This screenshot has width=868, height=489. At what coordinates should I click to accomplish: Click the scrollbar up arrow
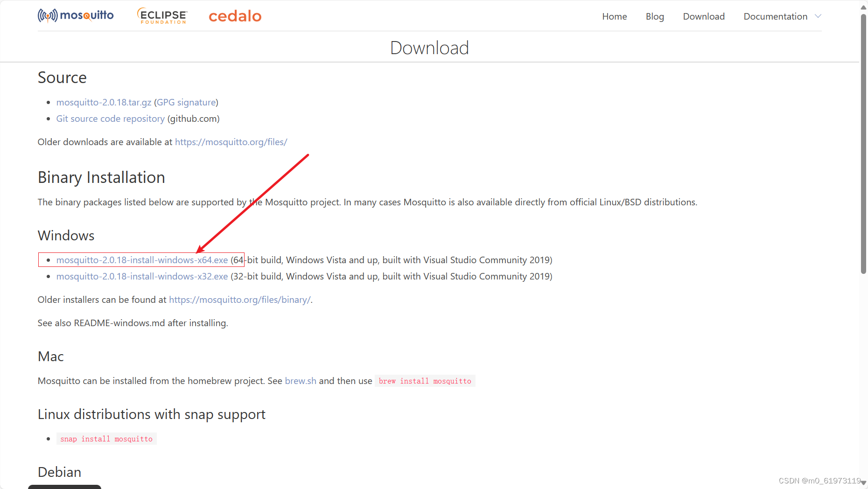863,7
